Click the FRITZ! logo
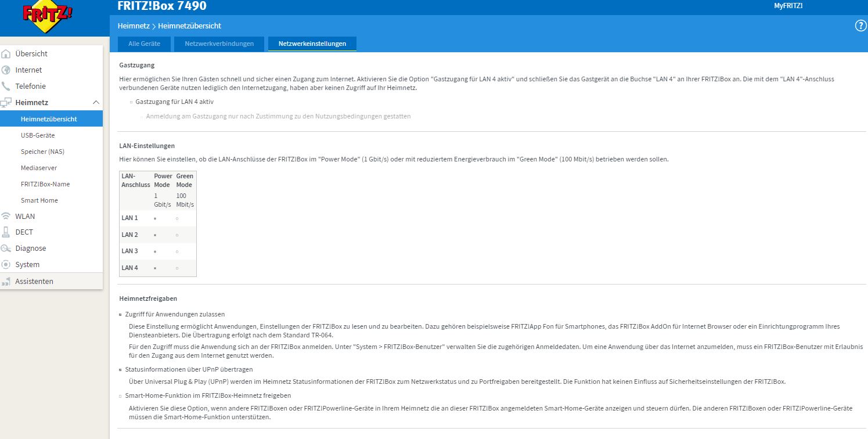 (x=48, y=17)
